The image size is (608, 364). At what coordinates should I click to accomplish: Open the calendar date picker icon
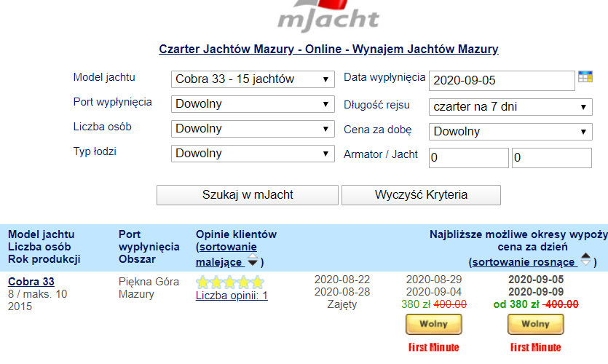click(x=585, y=76)
